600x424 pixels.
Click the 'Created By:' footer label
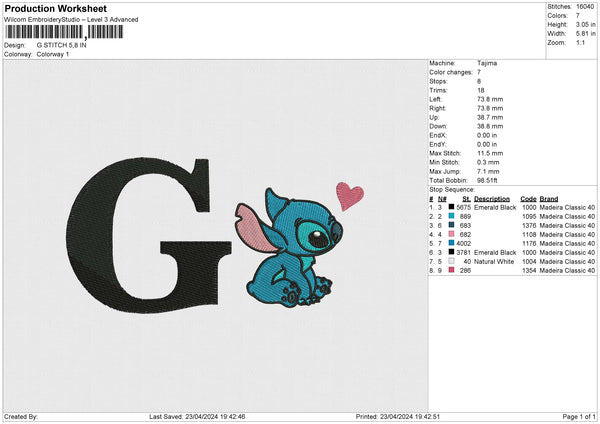tap(21, 416)
